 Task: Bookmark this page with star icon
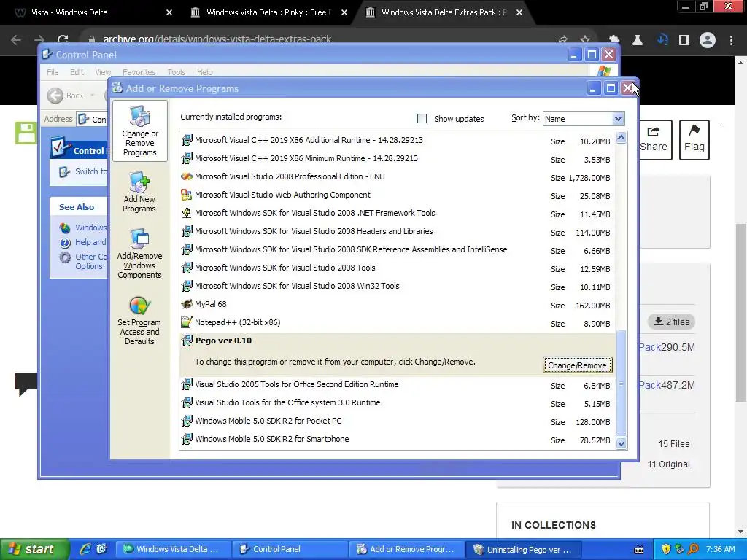585,40
